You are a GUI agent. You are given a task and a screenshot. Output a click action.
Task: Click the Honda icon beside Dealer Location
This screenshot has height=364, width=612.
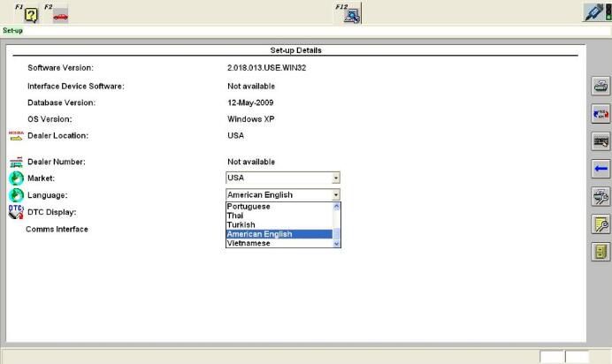point(16,136)
